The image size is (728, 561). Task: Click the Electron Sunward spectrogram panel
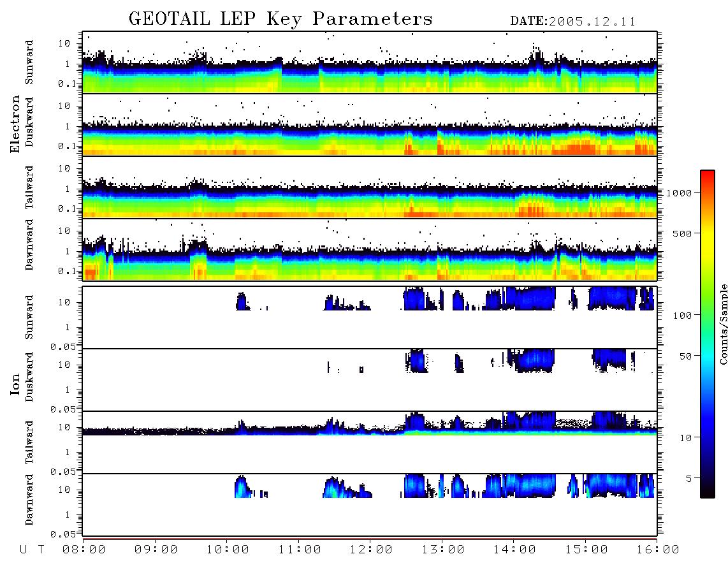click(370, 62)
